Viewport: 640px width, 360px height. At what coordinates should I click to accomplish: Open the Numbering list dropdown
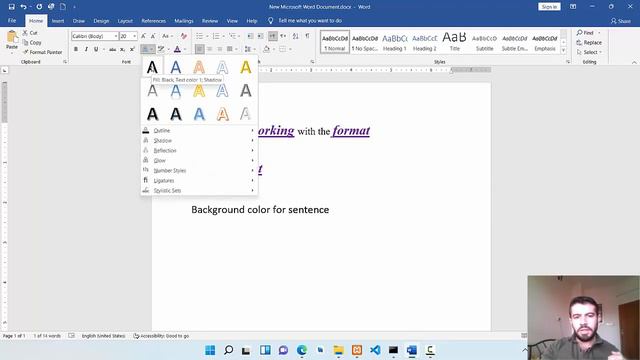pos(224,36)
